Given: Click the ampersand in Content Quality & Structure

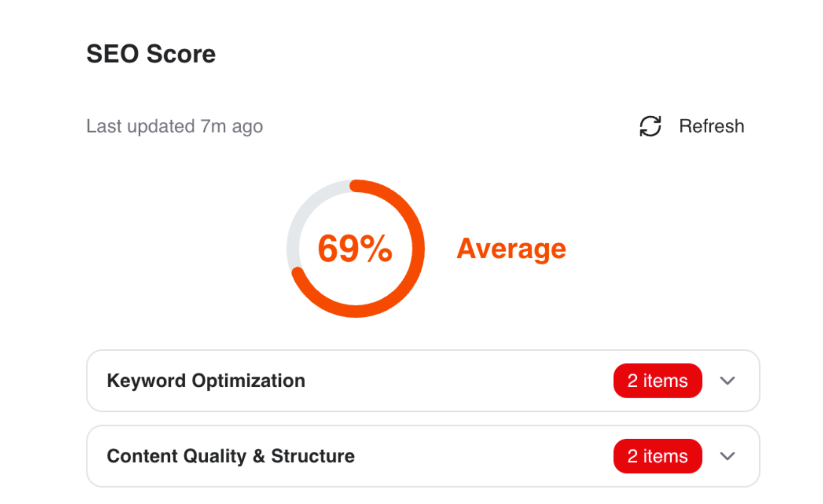Looking at the screenshot, I should 259,456.
